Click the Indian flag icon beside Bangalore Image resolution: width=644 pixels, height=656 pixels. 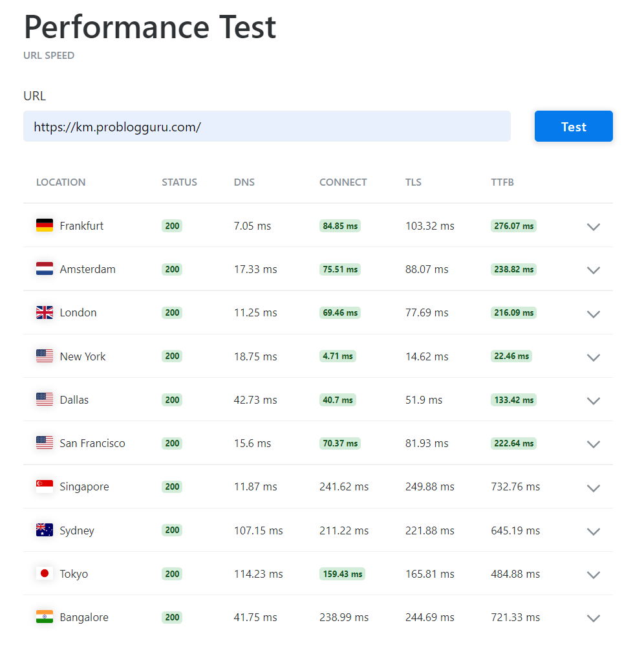[45, 617]
